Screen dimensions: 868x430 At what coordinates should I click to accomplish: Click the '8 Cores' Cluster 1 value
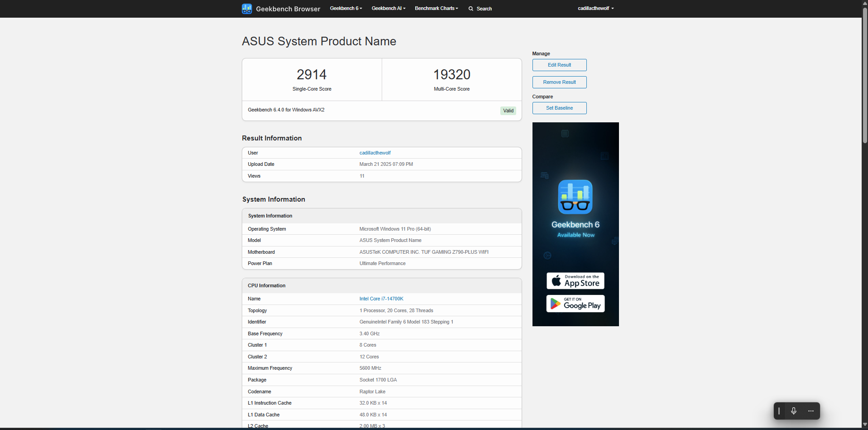(x=368, y=345)
